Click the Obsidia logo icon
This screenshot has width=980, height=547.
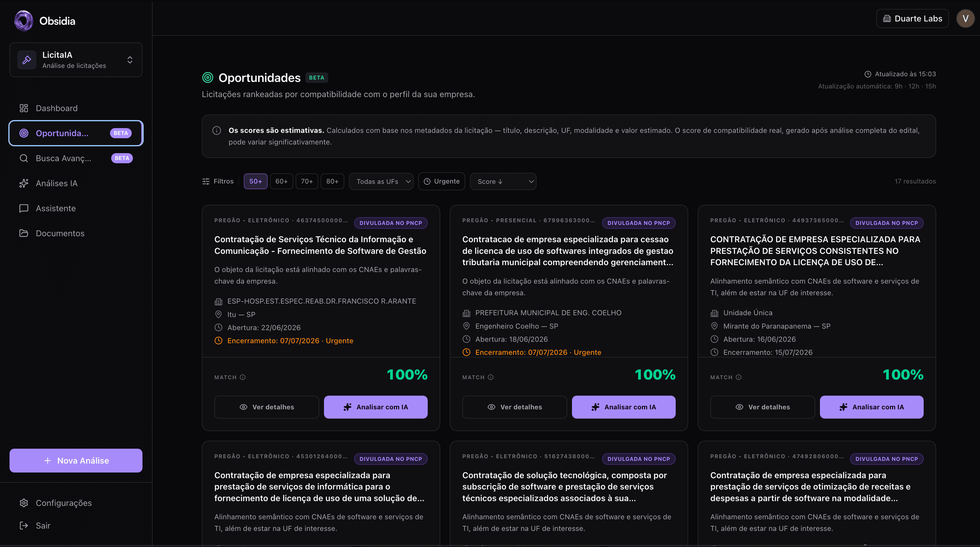pos(24,21)
